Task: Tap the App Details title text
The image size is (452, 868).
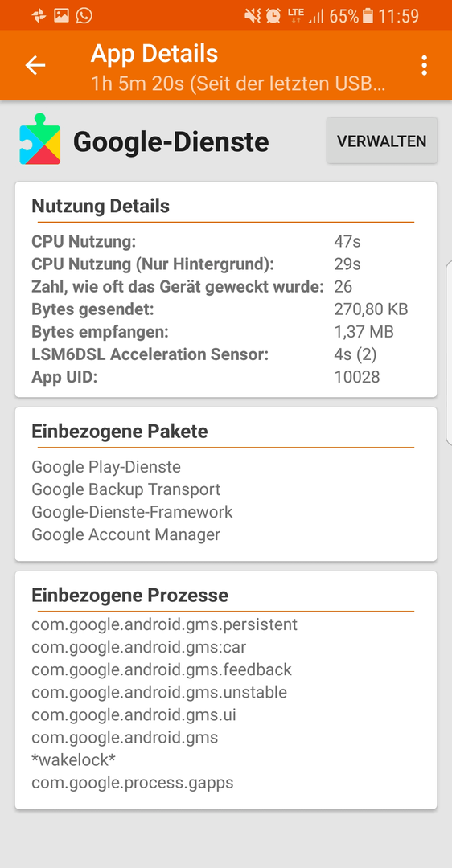Action: click(x=154, y=54)
